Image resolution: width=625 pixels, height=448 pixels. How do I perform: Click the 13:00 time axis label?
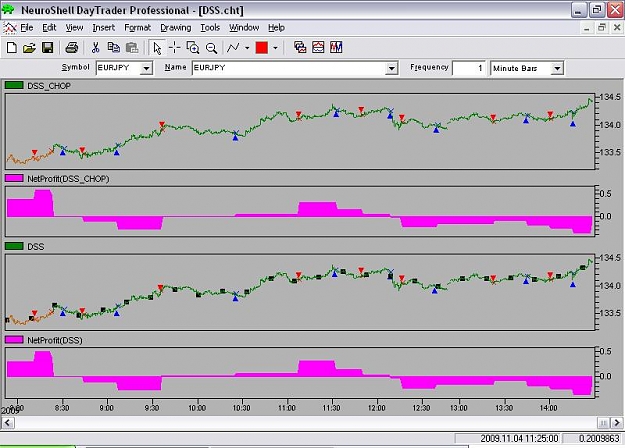coord(458,408)
